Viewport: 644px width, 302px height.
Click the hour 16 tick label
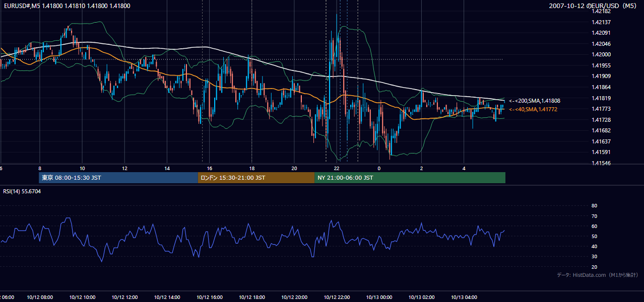tap(209, 168)
